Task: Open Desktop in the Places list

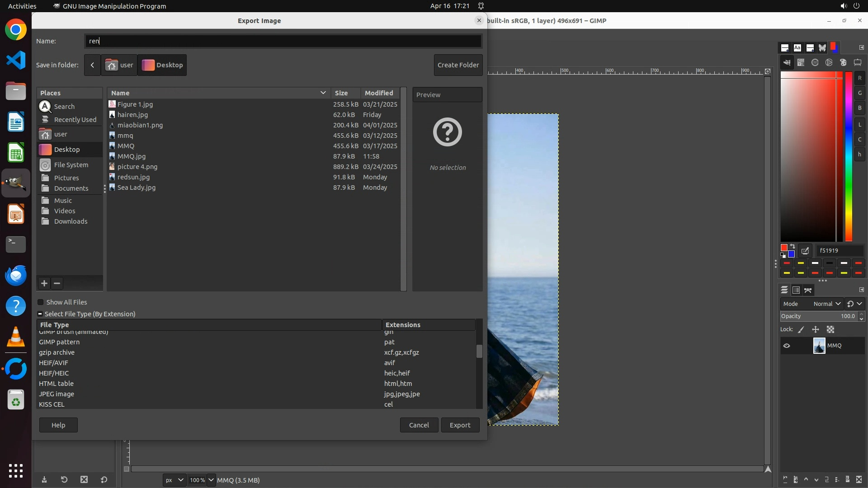Action: (67, 150)
